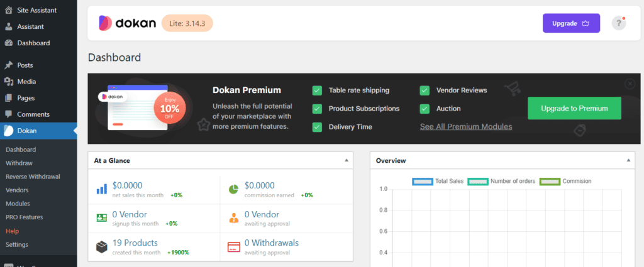This screenshot has height=267, width=644.
Task: Close the Dokan Premium promo banner
Action: coord(630,84)
